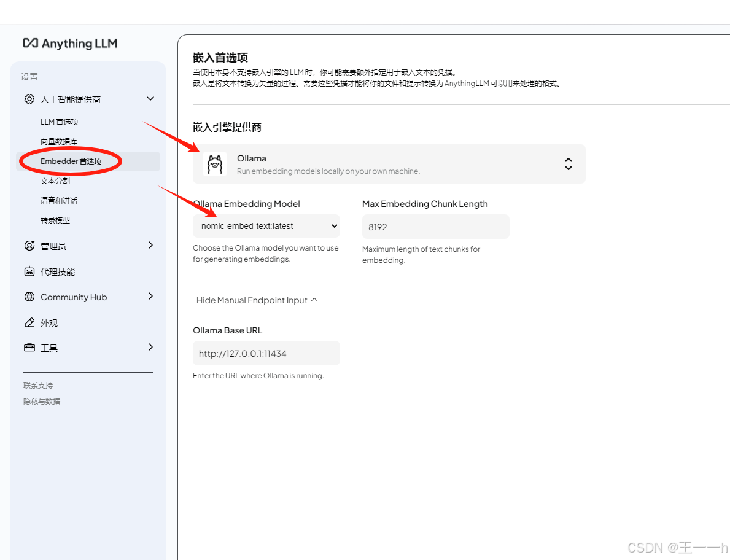Open 语音和讲话 settings page

59,200
